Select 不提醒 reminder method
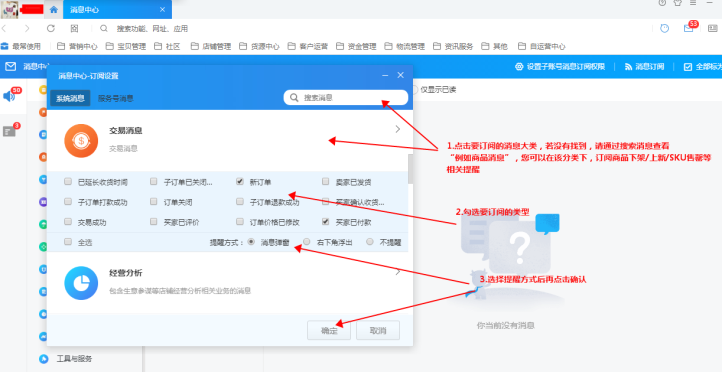Viewport: 722px width, 372px height. 369,242
